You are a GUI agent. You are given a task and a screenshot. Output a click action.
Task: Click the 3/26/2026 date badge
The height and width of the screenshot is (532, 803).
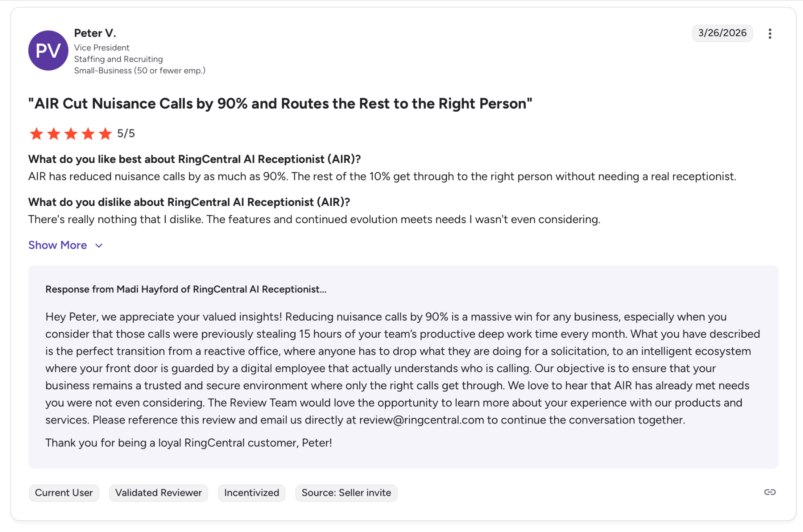[722, 33]
